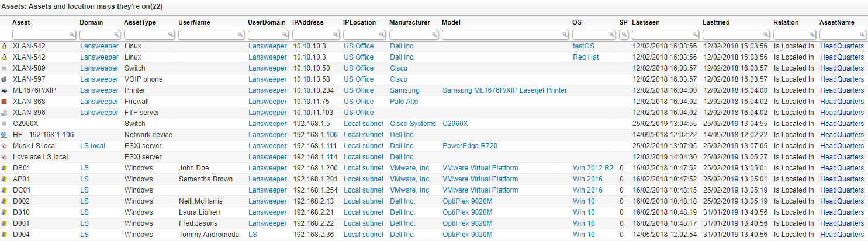Click the magnifier in the IPAddress filter box
This screenshot has height=241, width=868.
click(335, 34)
